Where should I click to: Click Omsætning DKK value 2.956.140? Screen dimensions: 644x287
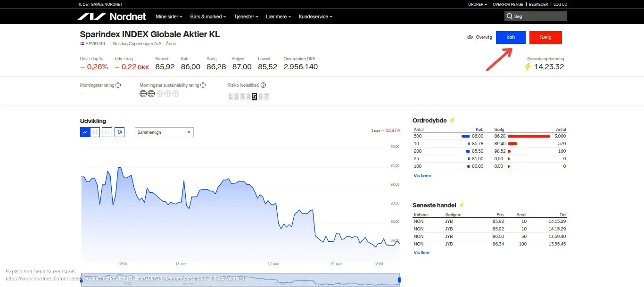pos(301,67)
